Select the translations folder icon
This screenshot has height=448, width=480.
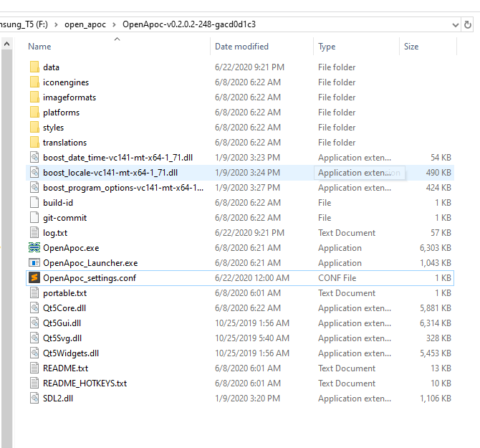(x=34, y=142)
